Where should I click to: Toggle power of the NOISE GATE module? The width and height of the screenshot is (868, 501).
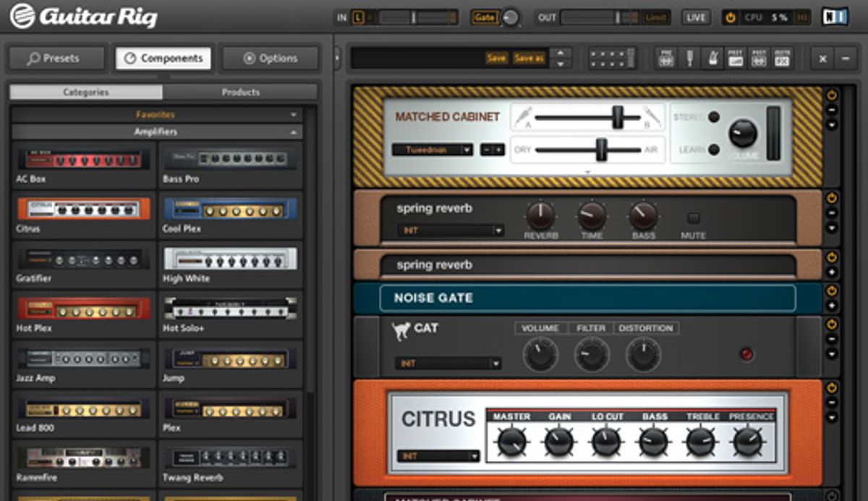point(831,290)
